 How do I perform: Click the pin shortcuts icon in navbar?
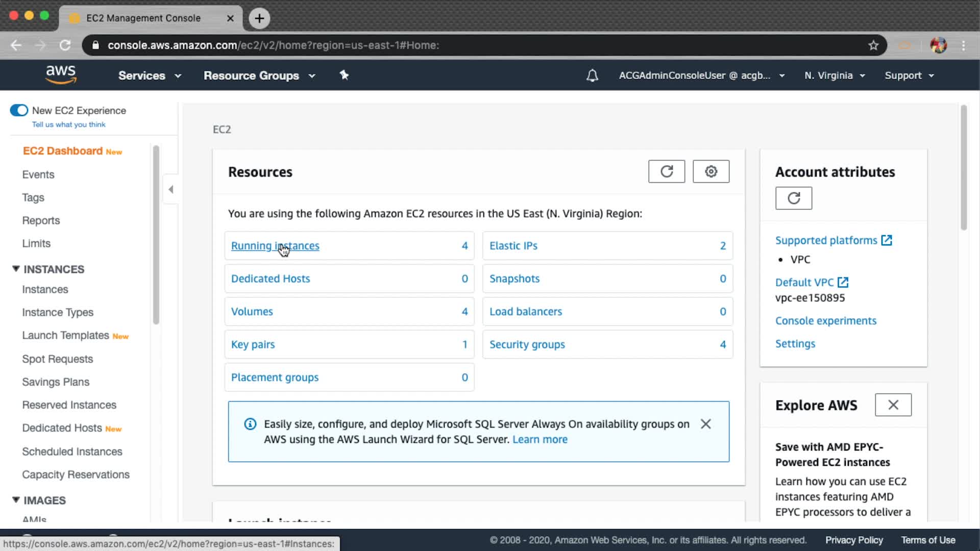pos(344,75)
